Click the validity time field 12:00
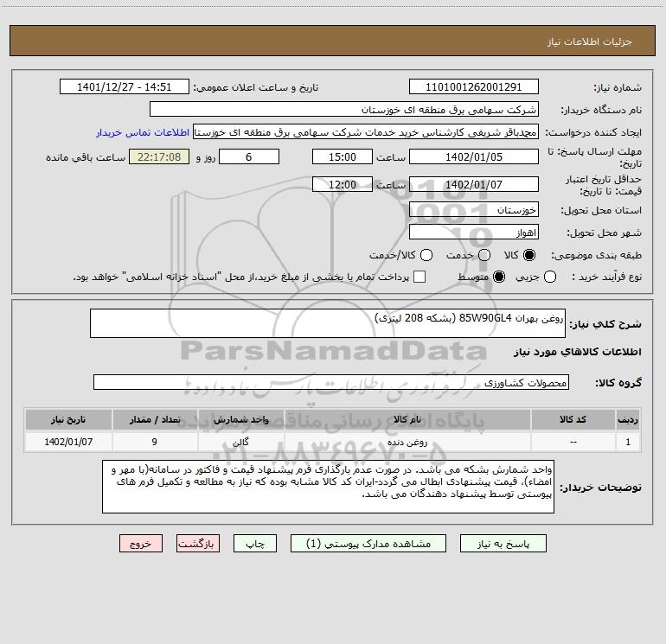 [x=343, y=184]
